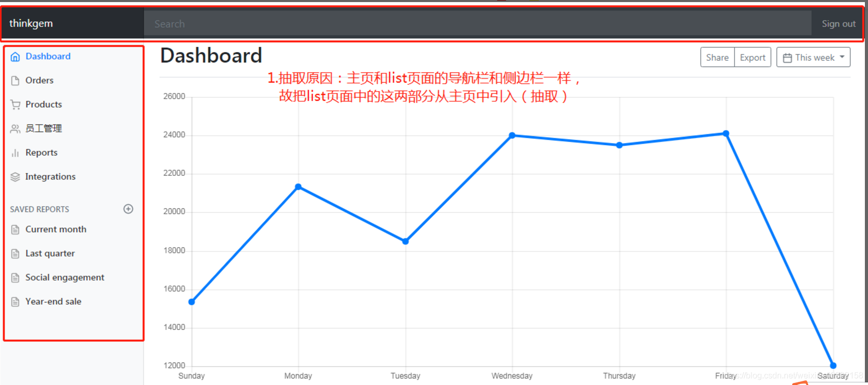This screenshot has height=385, width=868.
Task: Click the document icon beside Last quarter
Action: click(15, 253)
